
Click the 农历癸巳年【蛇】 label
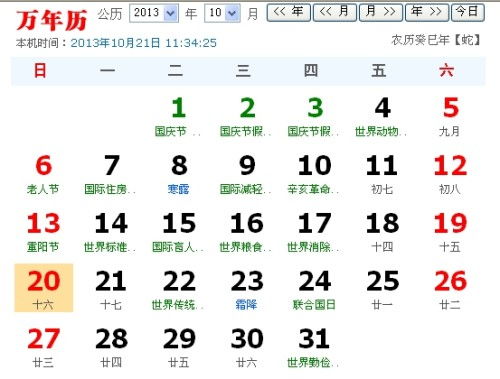(436, 40)
